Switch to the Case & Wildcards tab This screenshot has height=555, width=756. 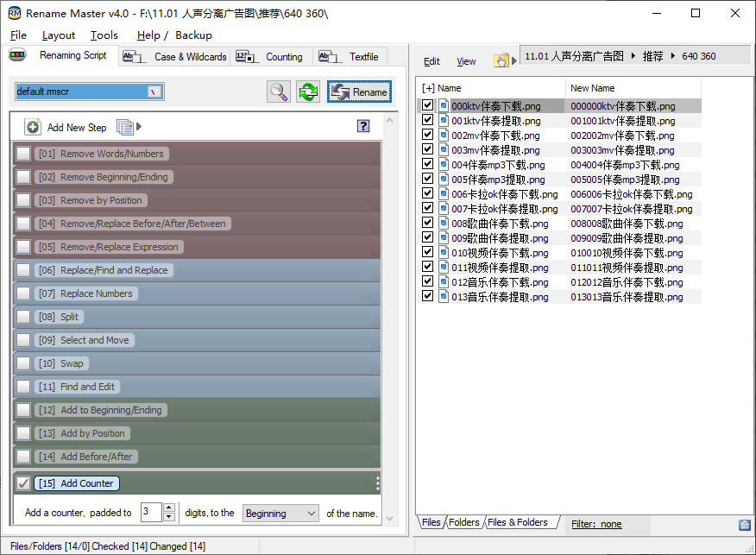pos(177,57)
